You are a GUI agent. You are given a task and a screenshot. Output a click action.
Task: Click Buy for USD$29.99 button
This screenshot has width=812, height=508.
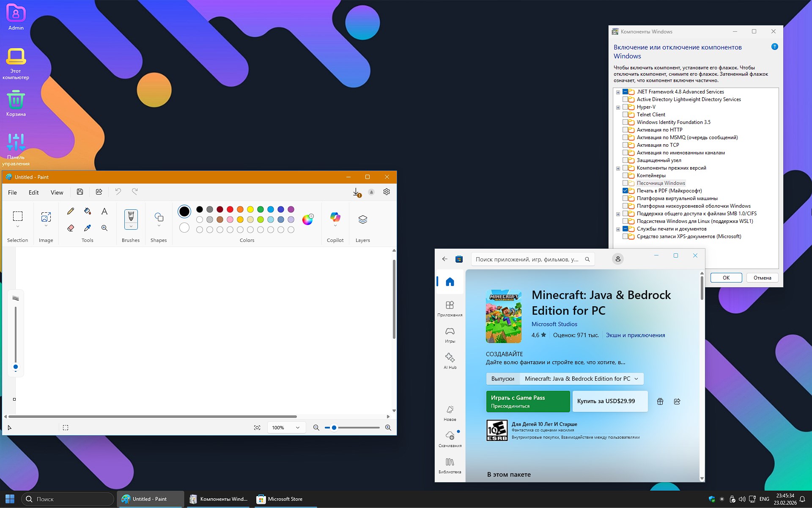tap(609, 401)
